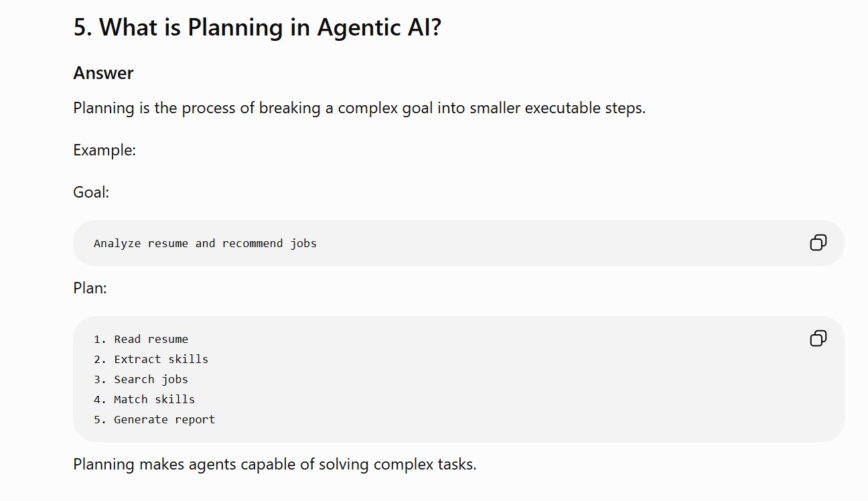Click the 'Plan:' label

click(90, 288)
